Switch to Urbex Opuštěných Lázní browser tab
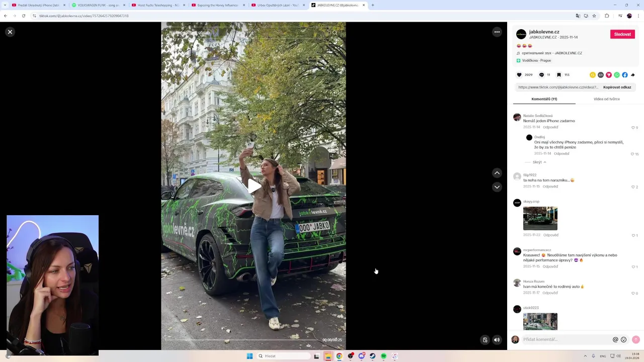The height and width of the screenshot is (362, 644). coord(277,5)
